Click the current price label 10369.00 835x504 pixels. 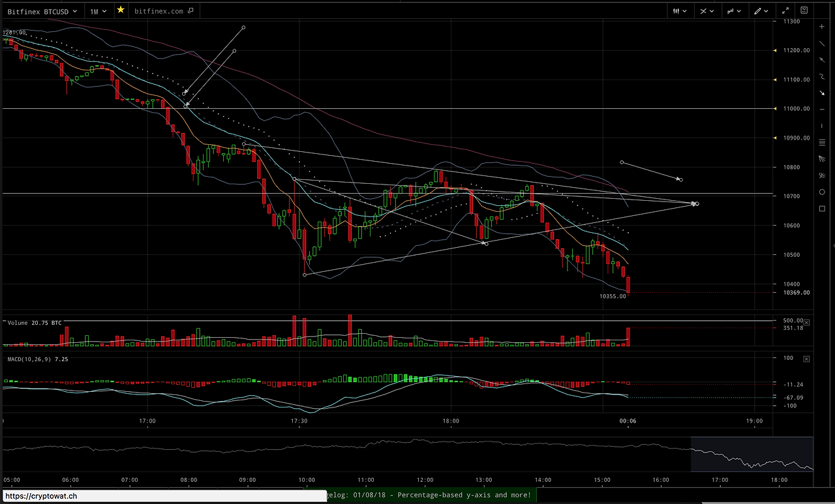coord(797,293)
